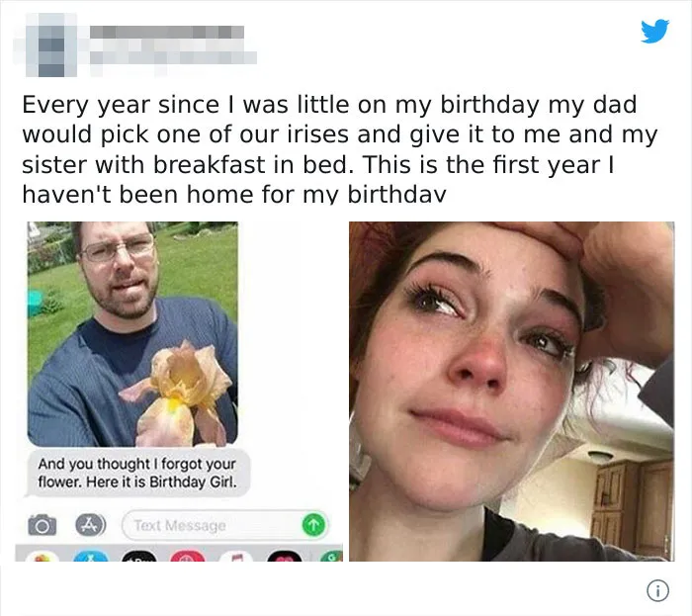Screen dimensions: 692x616
Task: Select the Digital Touch hearts icon
Action: pyautogui.click(x=285, y=556)
